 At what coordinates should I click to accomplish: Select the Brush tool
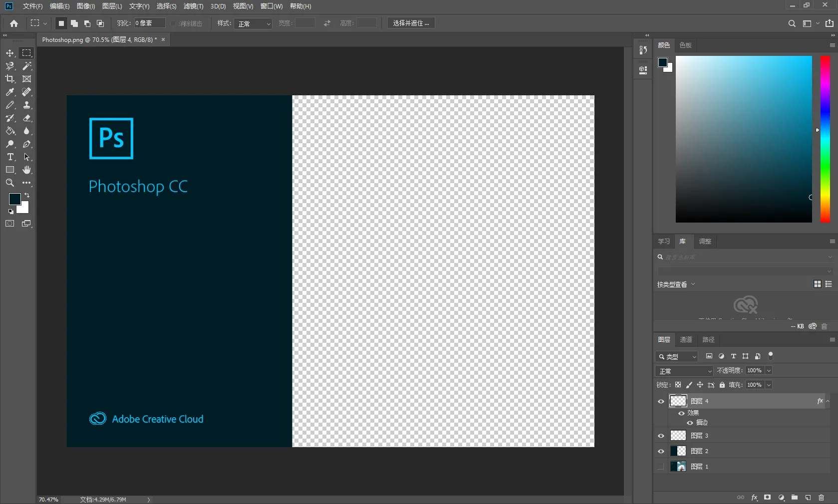tap(10, 105)
